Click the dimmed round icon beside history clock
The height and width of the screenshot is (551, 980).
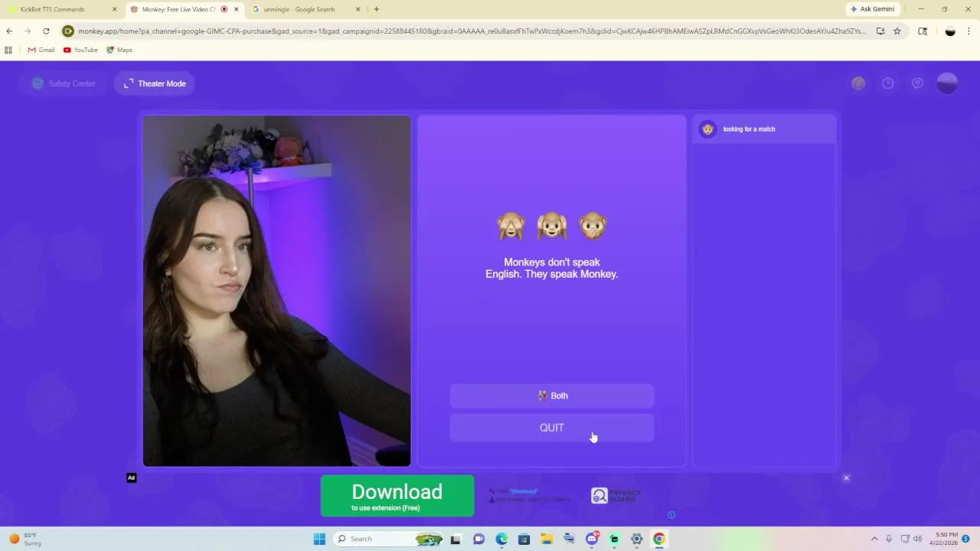click(x=858, y=83)
